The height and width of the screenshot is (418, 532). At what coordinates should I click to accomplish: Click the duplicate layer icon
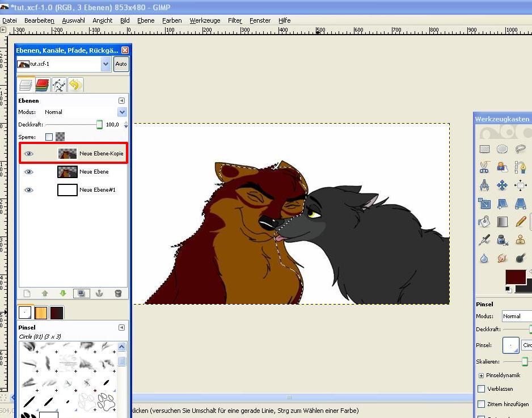pos(82,293)
